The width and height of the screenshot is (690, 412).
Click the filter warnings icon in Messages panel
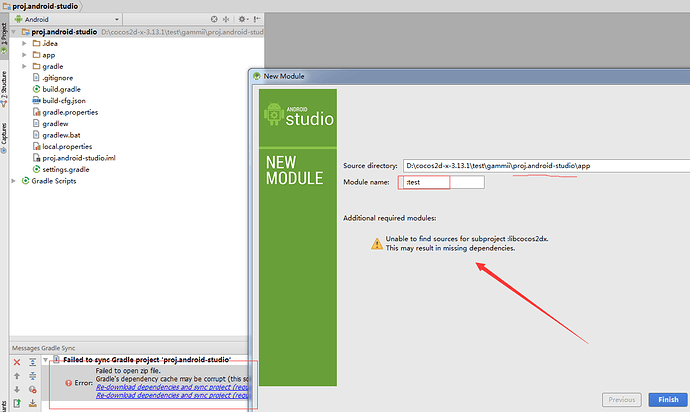pyautogui.click(x=33, y=390)
